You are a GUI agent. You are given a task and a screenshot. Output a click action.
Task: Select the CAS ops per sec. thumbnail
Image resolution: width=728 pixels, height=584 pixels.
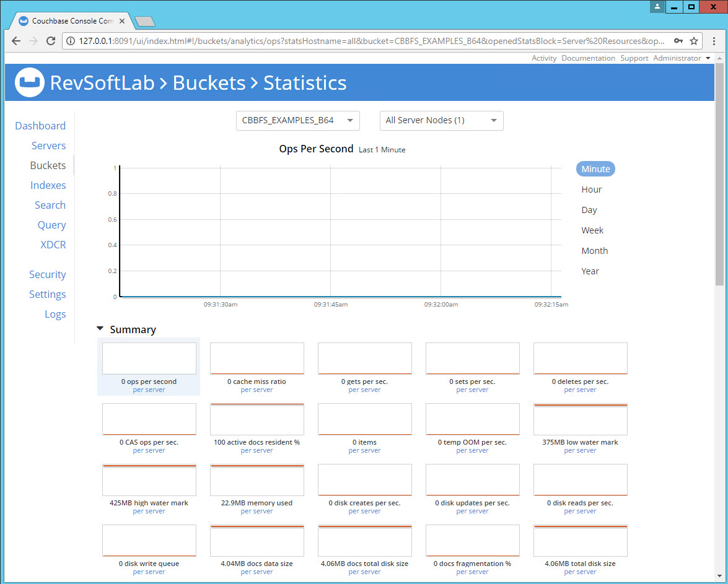pyautogui.click(x=149, y=419)
